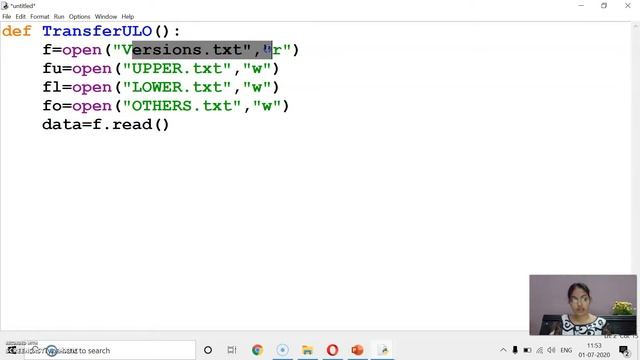Open the Window menu
Screen dimensions: 640x360
point(106,17)
